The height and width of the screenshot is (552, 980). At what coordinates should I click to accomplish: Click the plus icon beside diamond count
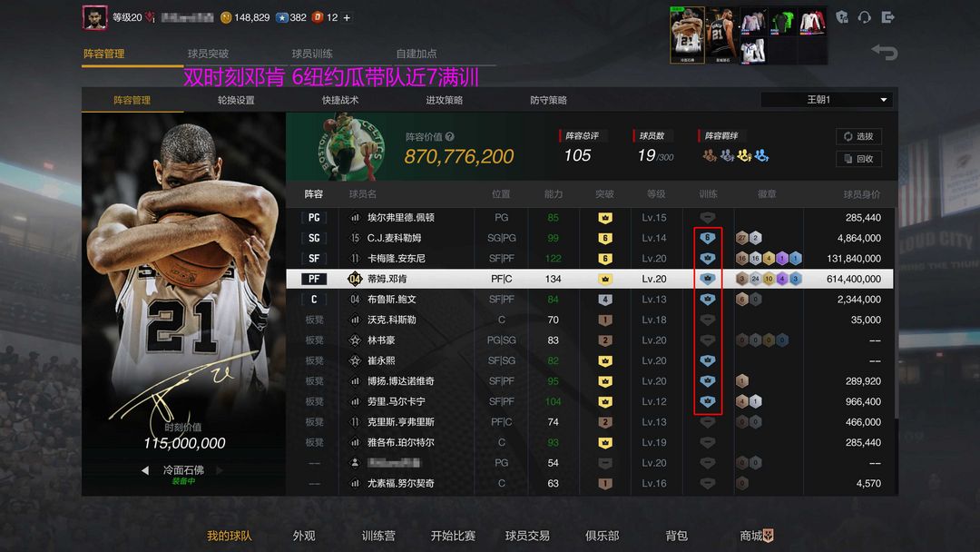pos(347,17)
